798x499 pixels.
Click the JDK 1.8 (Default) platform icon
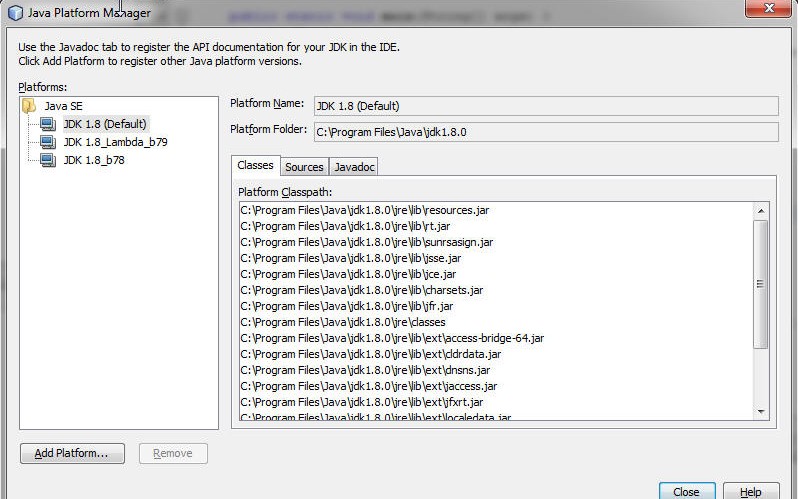click(47, 124)
